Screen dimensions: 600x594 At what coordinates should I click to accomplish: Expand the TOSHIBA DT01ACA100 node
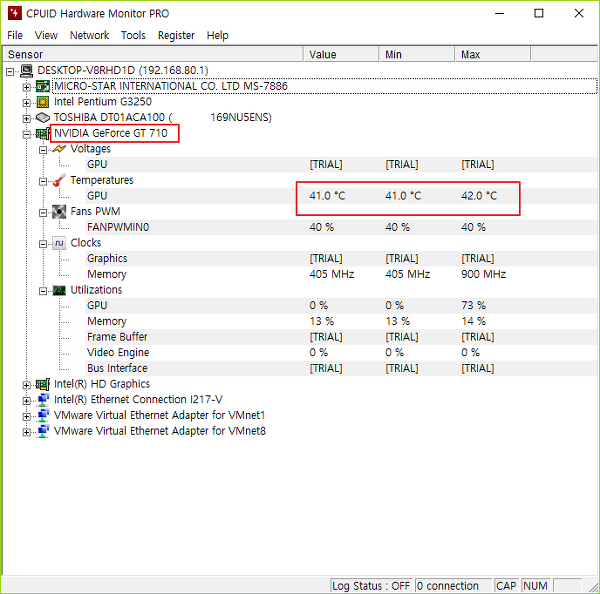(26, 119)
